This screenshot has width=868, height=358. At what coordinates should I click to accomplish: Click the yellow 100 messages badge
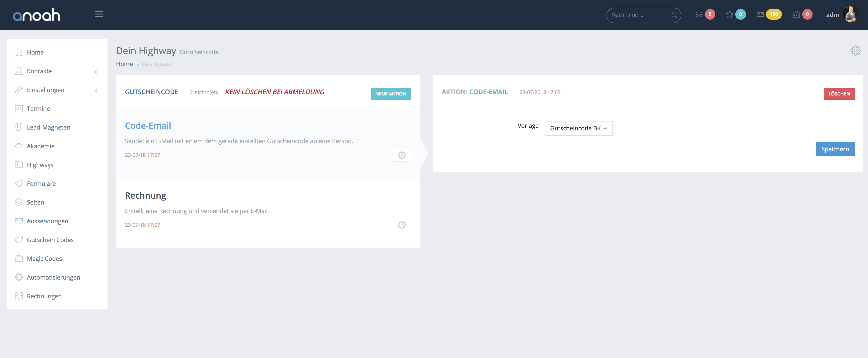click(774, 14)
